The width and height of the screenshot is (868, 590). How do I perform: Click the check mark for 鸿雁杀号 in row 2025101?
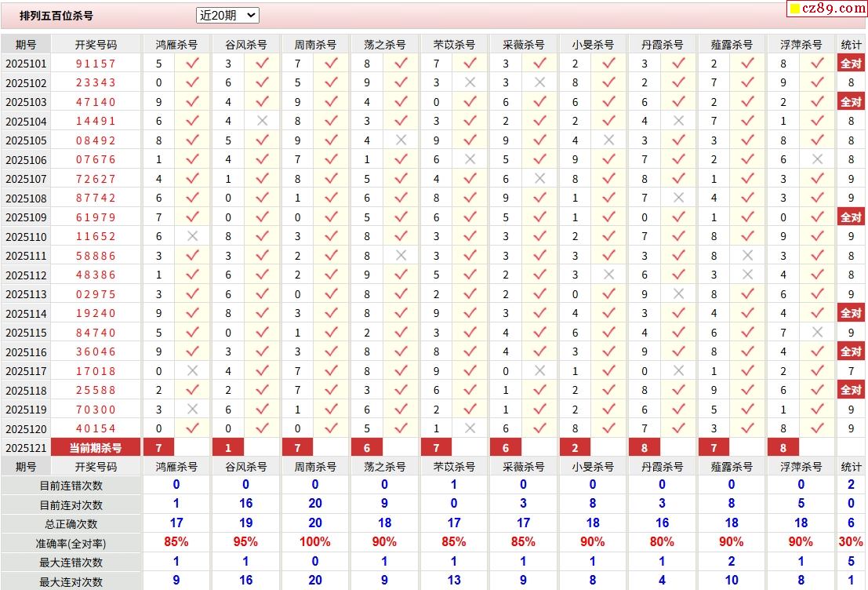193,63
